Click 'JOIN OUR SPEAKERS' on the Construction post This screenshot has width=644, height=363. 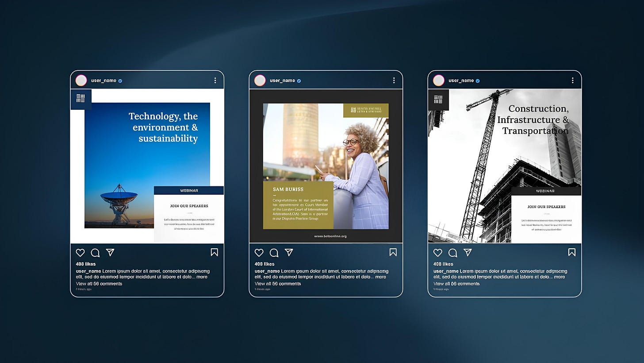click(x=546, y=207)
